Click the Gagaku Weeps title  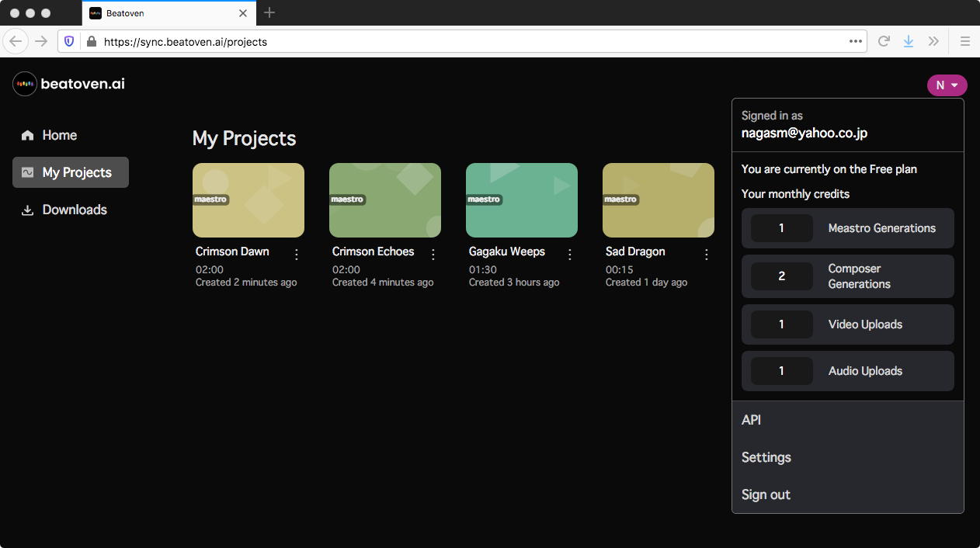click(507, 251)
